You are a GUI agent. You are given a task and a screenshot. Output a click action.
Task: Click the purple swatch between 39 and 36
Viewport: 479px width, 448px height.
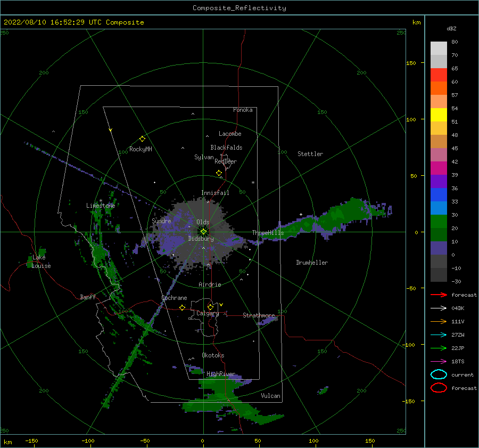(x=439, y=181)
